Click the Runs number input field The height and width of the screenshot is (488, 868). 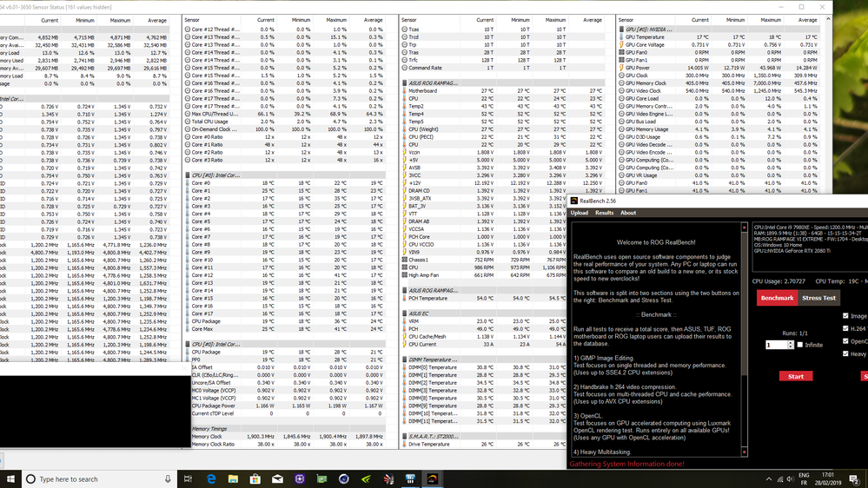click(776, 345)
